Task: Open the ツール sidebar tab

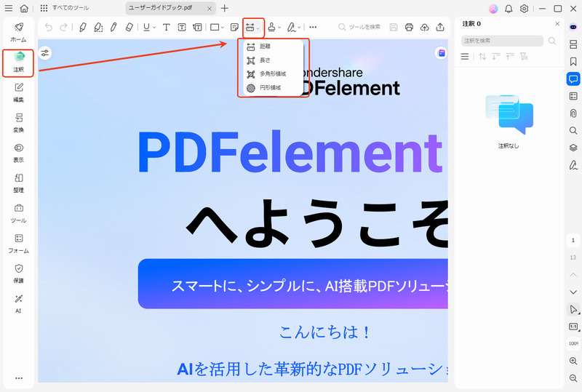Action: pos(19,213)
